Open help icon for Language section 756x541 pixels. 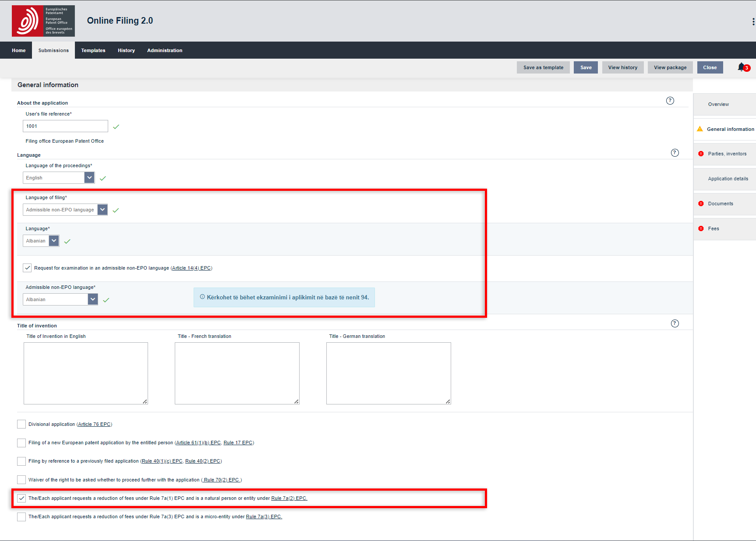coord(675,153)
